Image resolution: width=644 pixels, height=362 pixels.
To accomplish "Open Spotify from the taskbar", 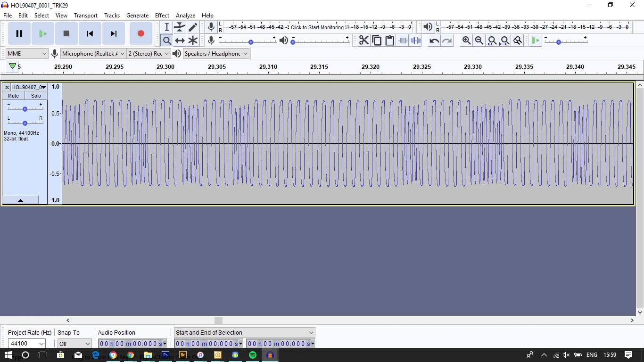I will [x=253, y=355].
